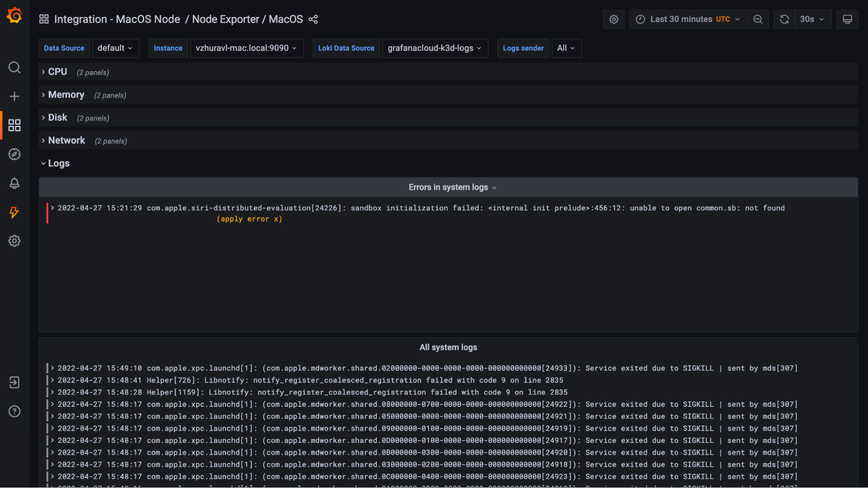Open the search dashboards icon
Image resolution: width=868 pixels, height=488 pixels.
(x=14, y=68)
